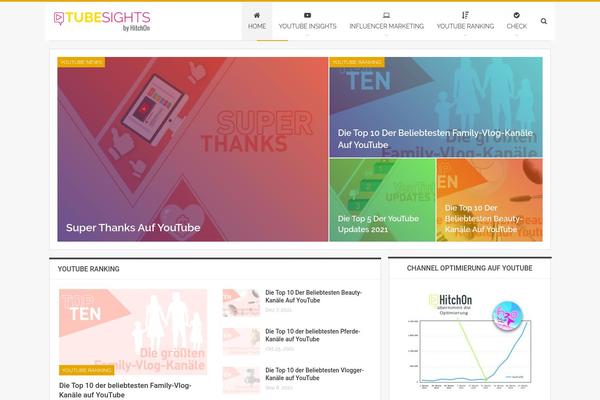Click the large pink Family-Vlog thumbnail
The image size is (600, 400).
[x=133, y=332]
